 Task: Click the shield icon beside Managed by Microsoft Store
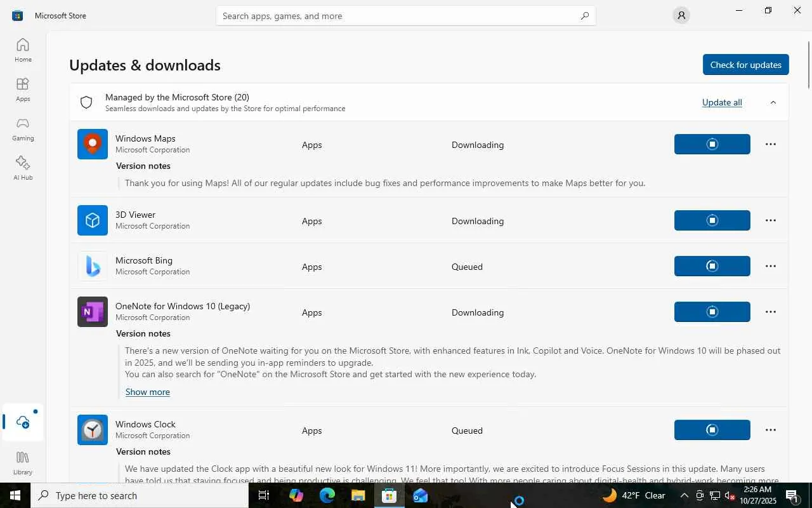coord(86,102)
